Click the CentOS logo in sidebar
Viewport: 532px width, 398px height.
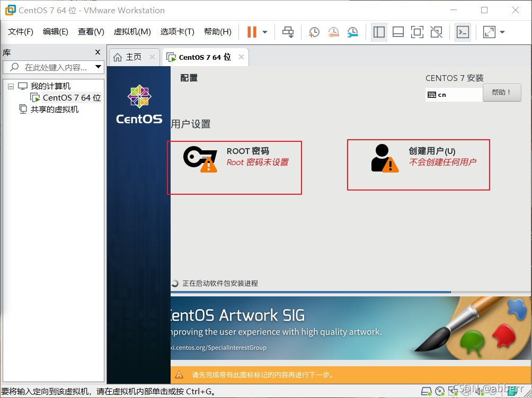[x=139, y=104]
